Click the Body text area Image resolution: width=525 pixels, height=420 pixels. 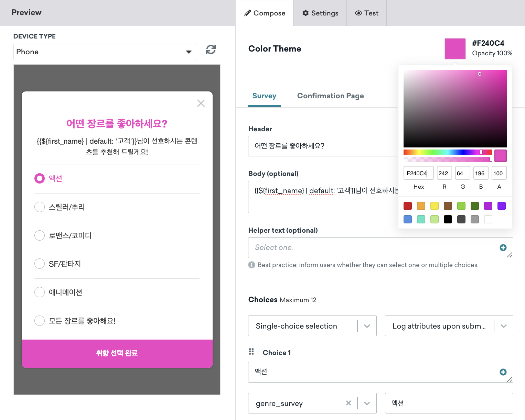coord(323,197)
